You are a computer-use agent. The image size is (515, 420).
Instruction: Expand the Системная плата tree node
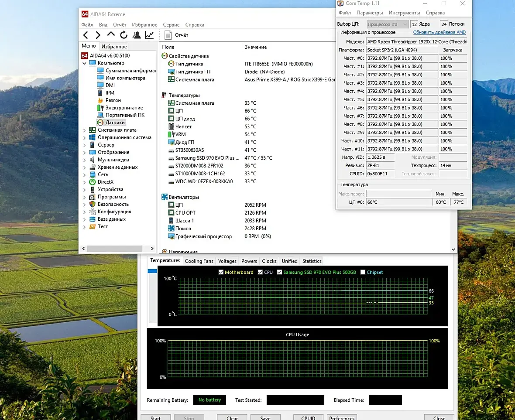click(x=85, y=130)
